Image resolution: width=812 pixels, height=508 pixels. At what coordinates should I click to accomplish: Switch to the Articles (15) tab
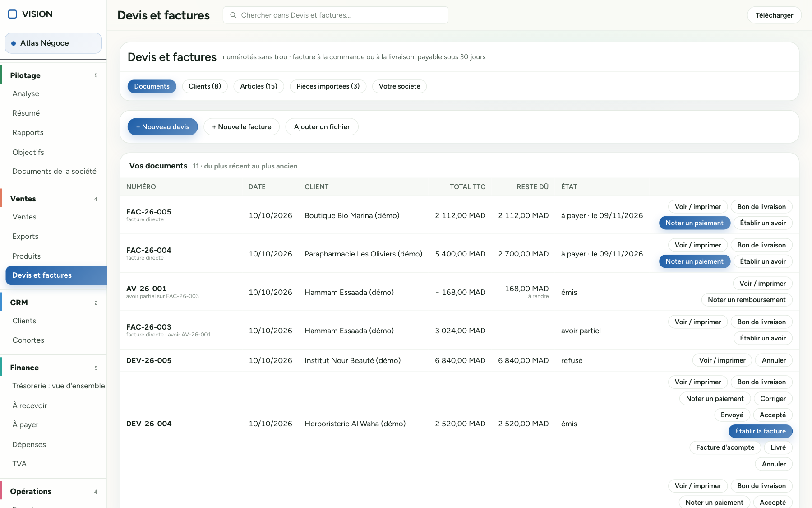tap(258, 86)
